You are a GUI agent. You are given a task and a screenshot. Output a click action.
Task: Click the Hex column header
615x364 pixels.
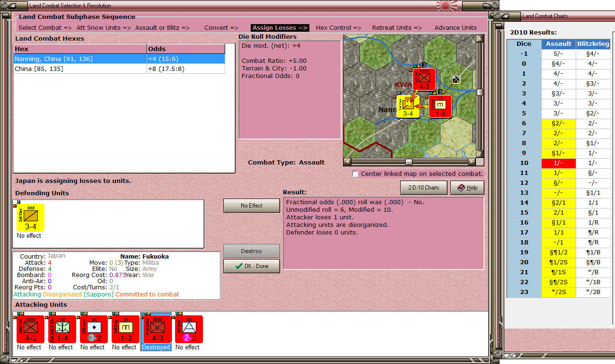[x=80, y=49]
